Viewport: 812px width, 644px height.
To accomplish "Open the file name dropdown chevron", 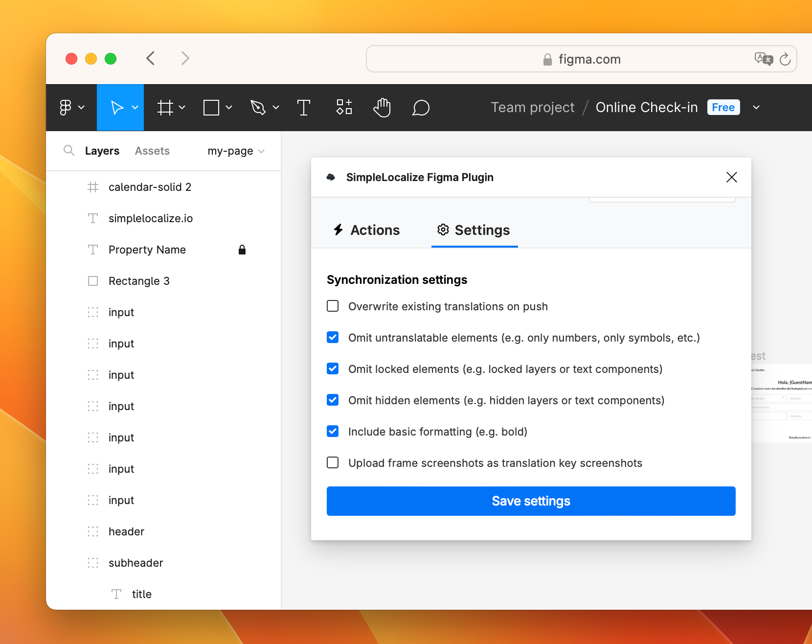I will coord(756,108).
